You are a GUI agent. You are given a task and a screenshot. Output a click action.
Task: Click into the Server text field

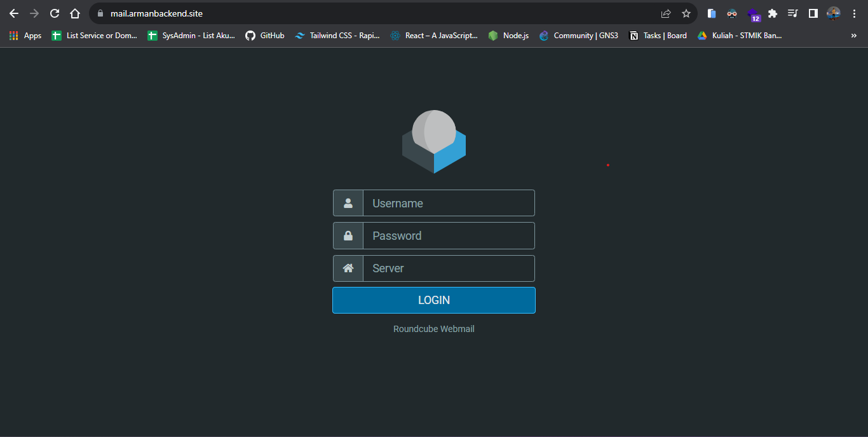pos(449,268)
